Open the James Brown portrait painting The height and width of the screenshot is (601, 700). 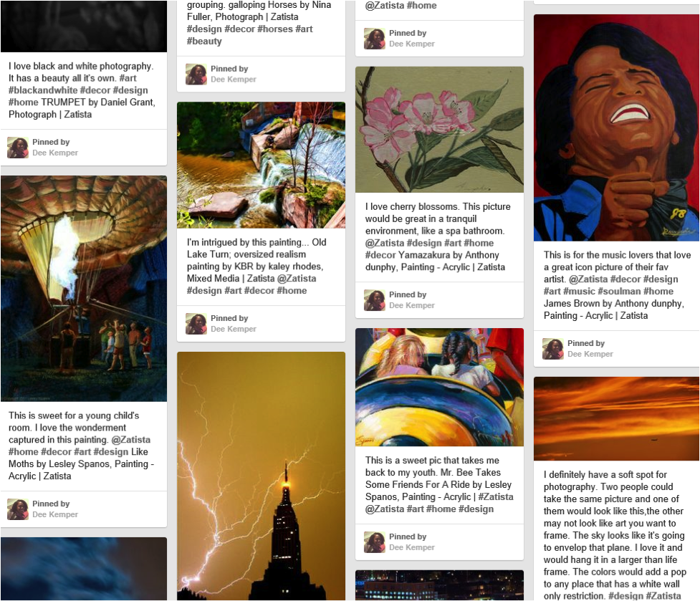[616, 128]
